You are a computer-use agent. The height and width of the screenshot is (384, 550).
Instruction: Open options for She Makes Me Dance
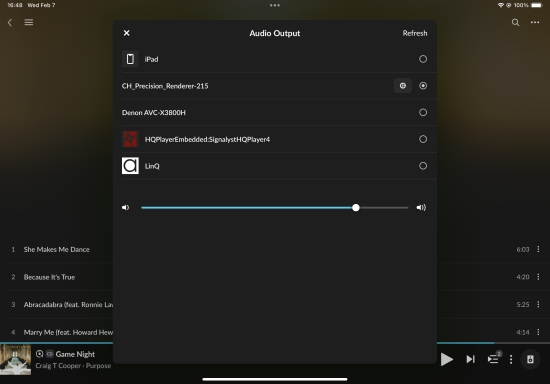pos(538,249)
